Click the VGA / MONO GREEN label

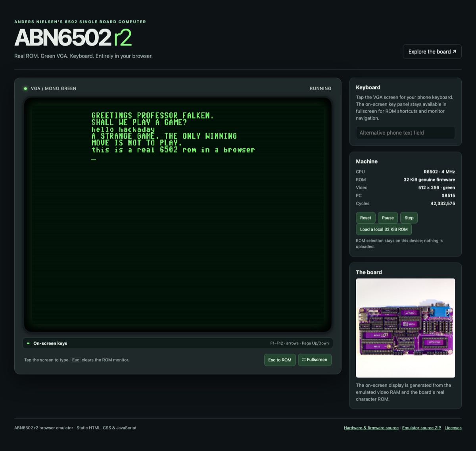coord(54,89)
